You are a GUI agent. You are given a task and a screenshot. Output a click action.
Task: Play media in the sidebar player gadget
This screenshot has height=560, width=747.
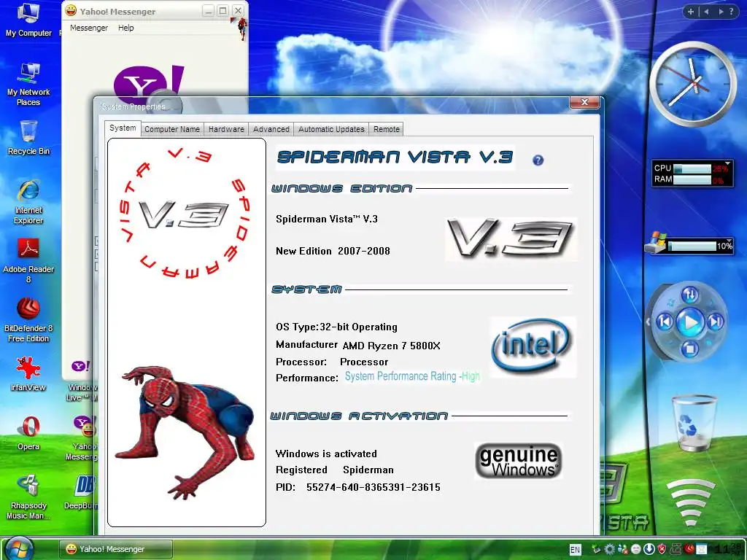690,322
